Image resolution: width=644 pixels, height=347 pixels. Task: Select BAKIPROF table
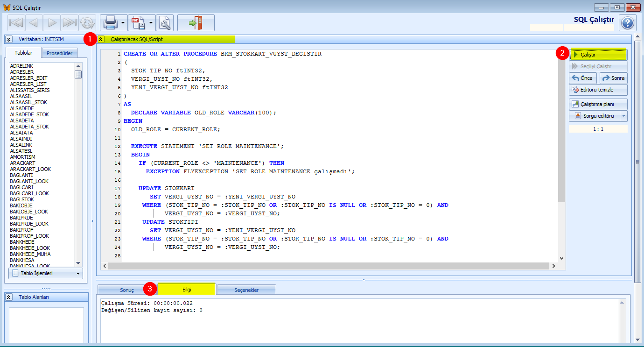[22, 230]
